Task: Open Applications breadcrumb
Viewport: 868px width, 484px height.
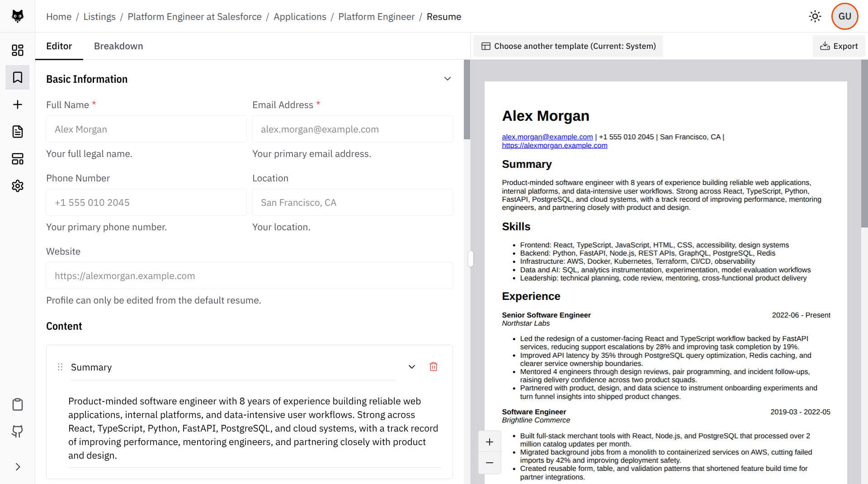Action: coord(300,17)
